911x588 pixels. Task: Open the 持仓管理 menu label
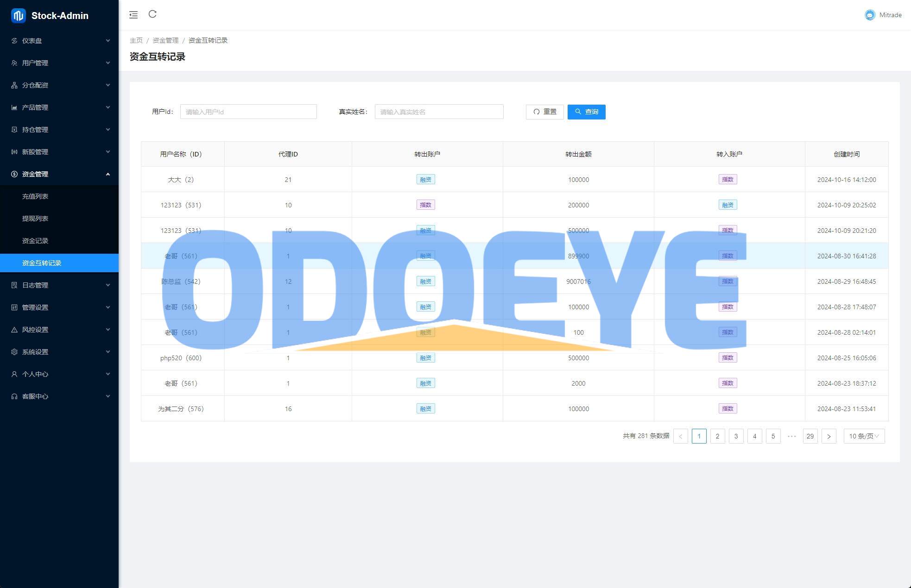pos(35,130)
